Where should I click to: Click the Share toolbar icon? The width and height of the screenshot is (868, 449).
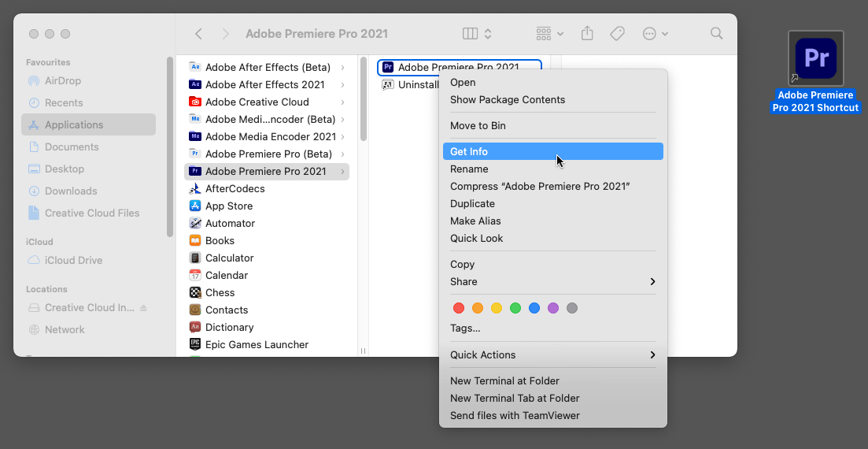click(587, 34)
